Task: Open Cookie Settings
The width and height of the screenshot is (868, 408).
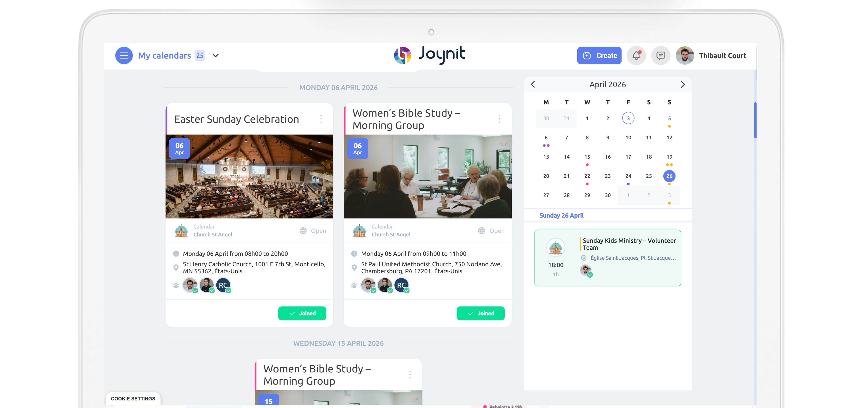Action: tap(133, 398)
